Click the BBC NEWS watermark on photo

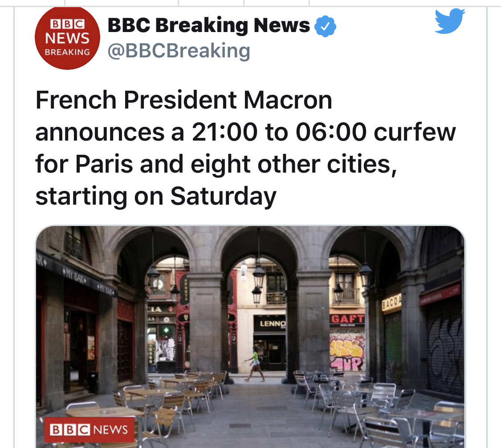89,429
